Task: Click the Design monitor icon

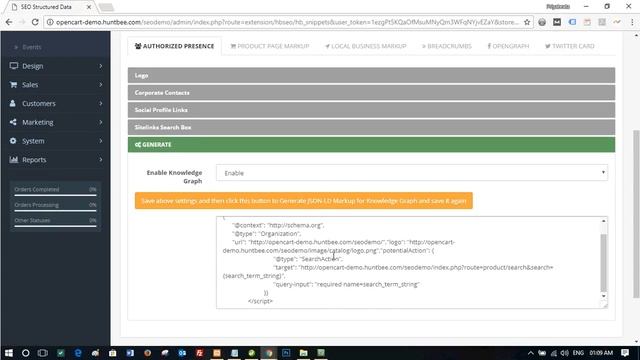Action: click(13, 66)
